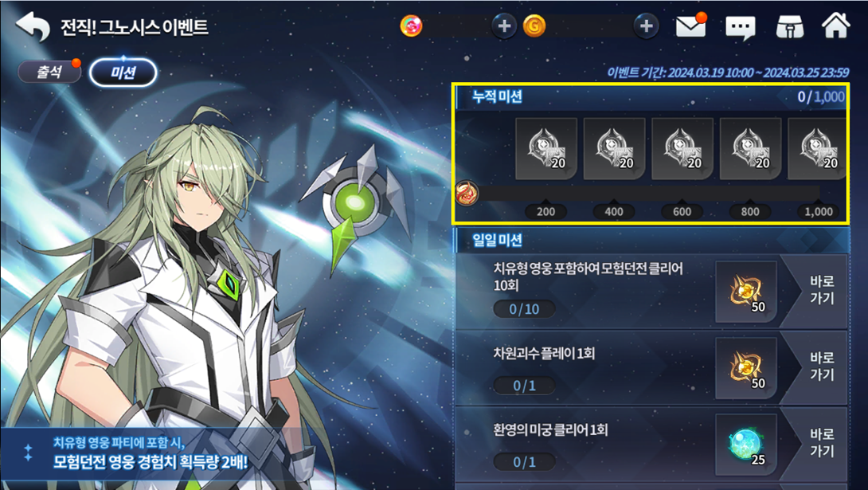868x490 pixels.
Task: Tap the gold G coin icon
Action: pos(534,26)
